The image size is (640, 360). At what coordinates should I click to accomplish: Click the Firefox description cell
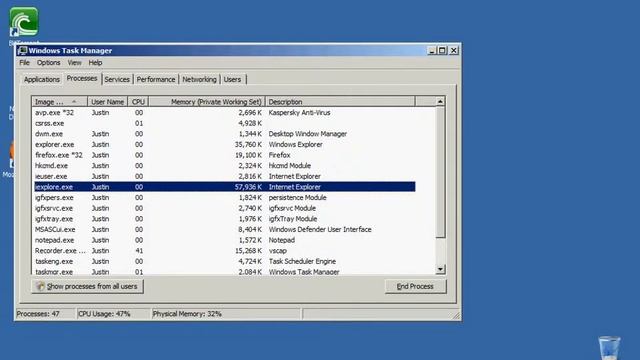click(280, 155)
